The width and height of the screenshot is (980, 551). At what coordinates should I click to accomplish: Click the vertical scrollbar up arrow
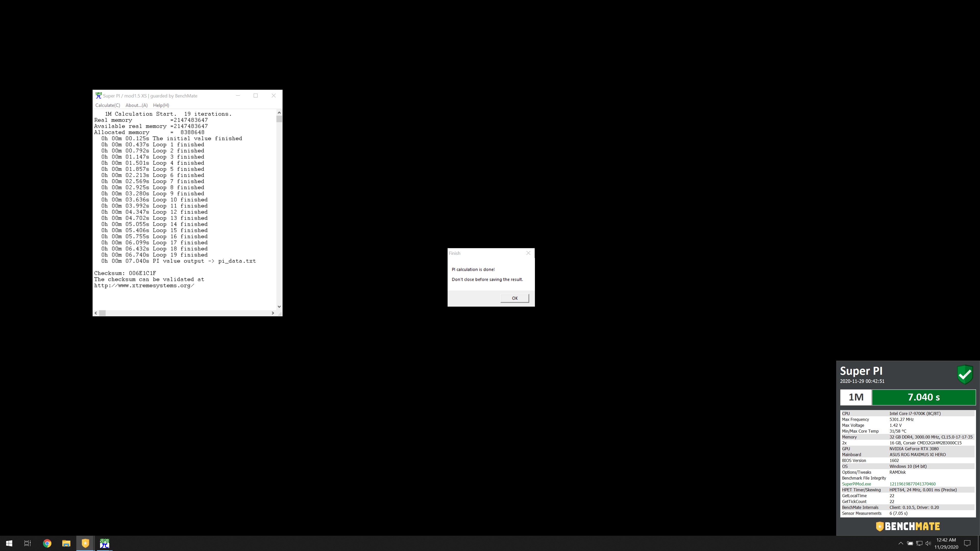[x=279, y=112]
